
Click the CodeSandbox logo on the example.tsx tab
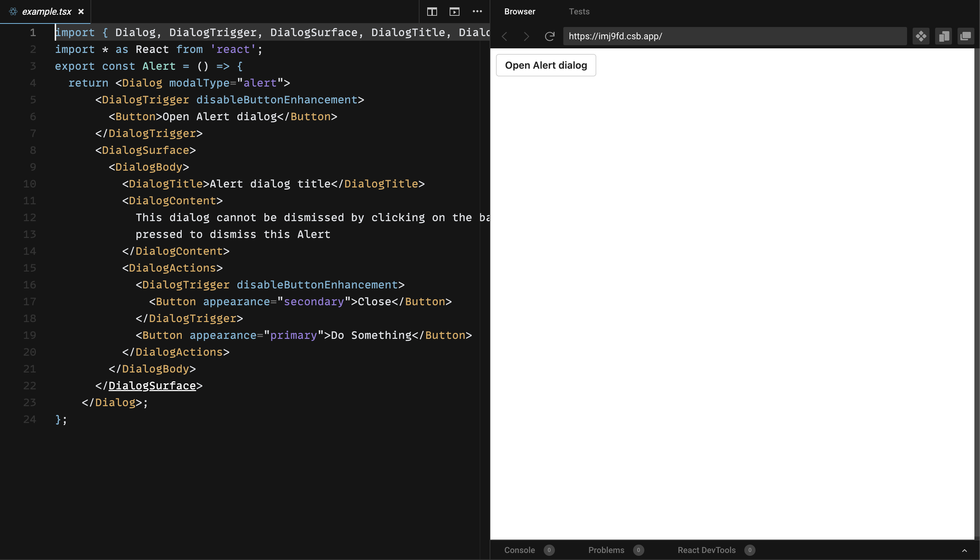(13, 12)
